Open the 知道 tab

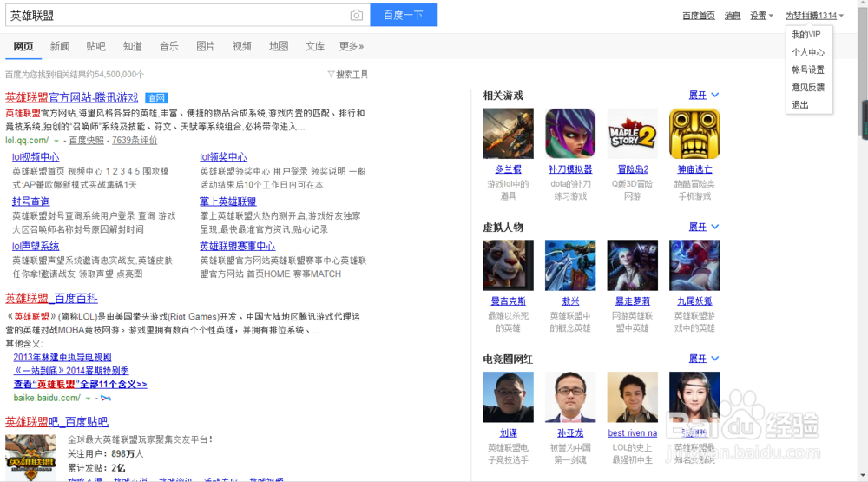click(x=133, y=46)
